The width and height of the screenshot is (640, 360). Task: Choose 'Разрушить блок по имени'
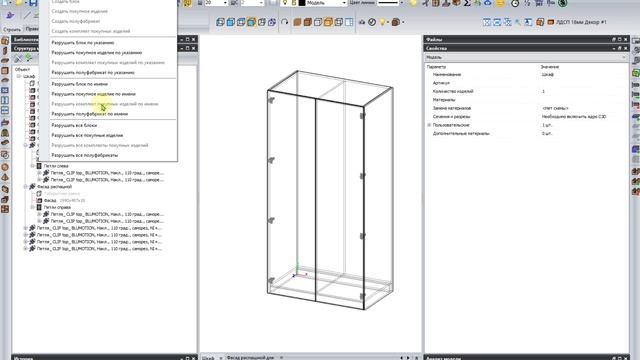[80, 84]
